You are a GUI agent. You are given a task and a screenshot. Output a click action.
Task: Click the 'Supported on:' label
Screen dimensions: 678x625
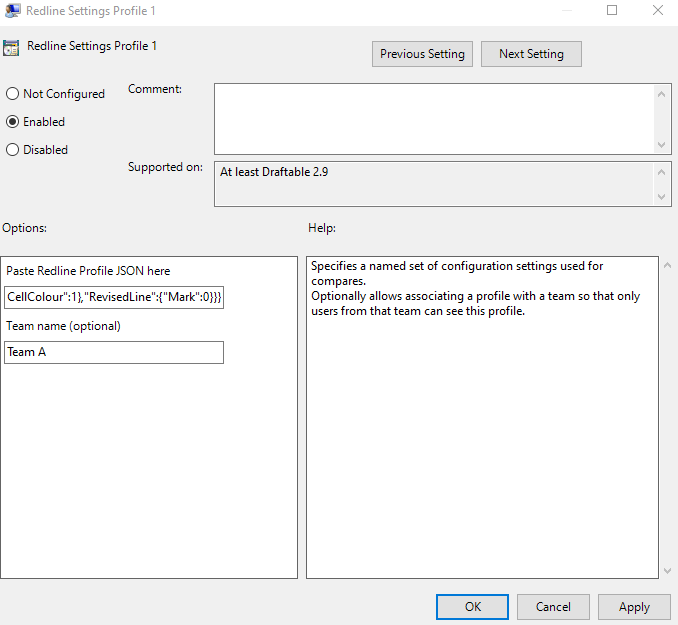coord(165,167)
